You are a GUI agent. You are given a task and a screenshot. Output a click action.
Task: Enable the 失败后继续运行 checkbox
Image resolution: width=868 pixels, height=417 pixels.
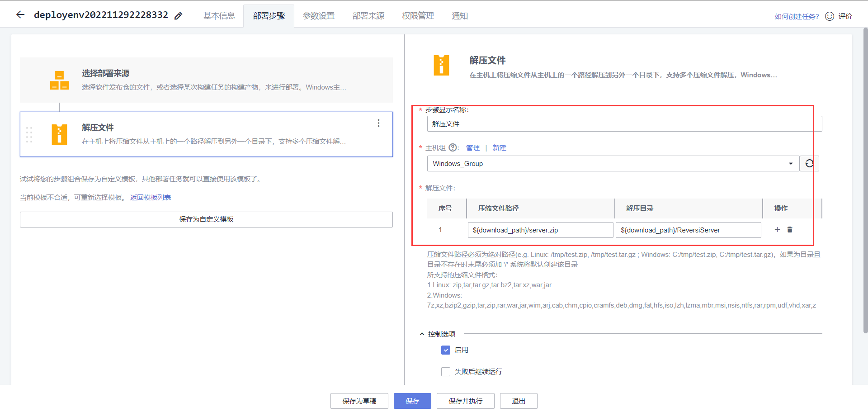[445, 371]
